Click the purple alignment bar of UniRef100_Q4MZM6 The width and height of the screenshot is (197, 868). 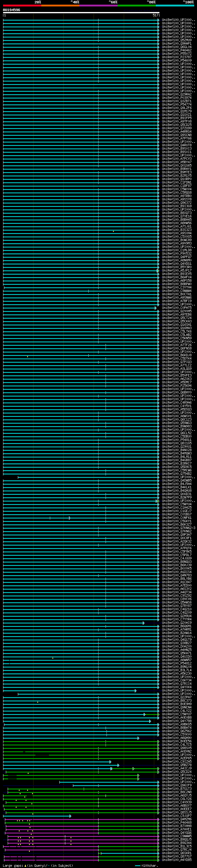(82, 819)
